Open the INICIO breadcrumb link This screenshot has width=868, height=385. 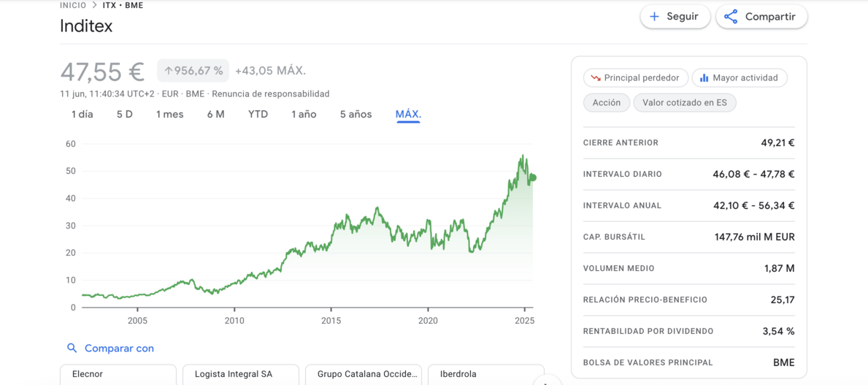[x=73, y=6]
